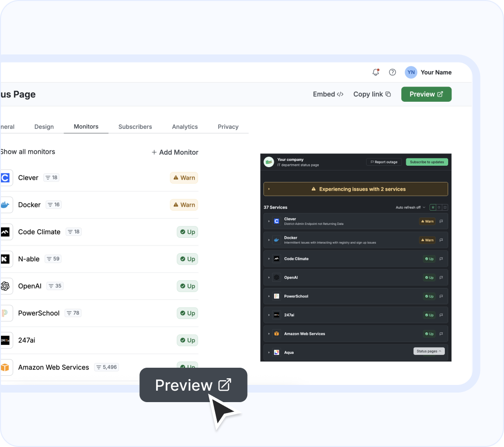Click the company avatar in the preview header
The height and width of the screenshot is (447, 504).
[269, 162]
